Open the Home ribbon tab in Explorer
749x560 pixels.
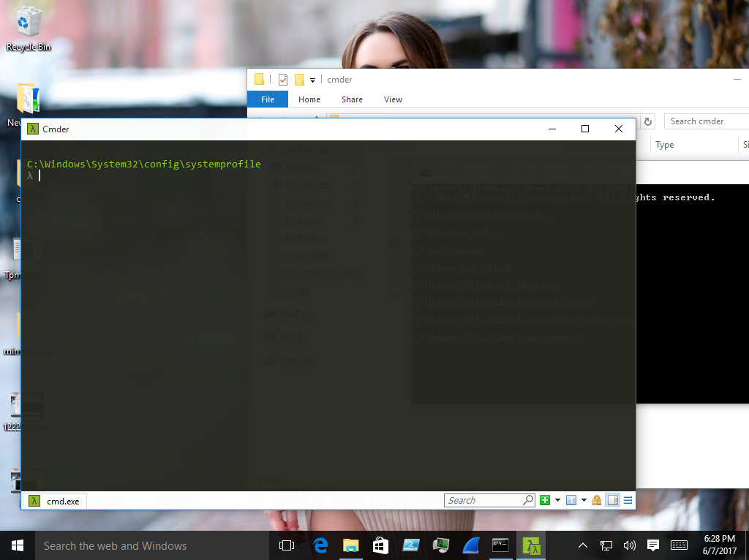tap(309, 99)
